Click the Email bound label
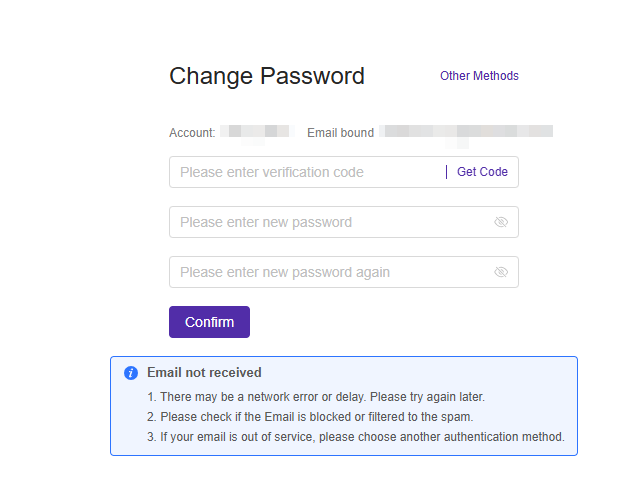The width and height of the screenshot is (638, 496). (340, 132)
